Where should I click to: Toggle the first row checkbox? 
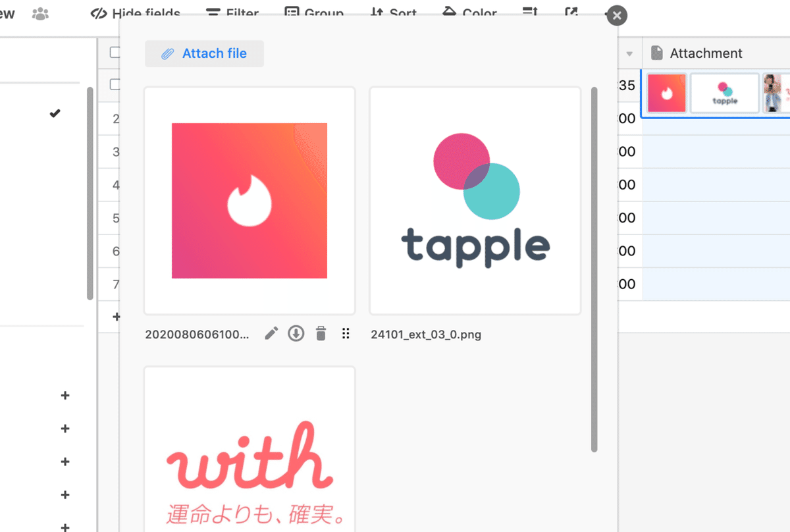[115, 84]
